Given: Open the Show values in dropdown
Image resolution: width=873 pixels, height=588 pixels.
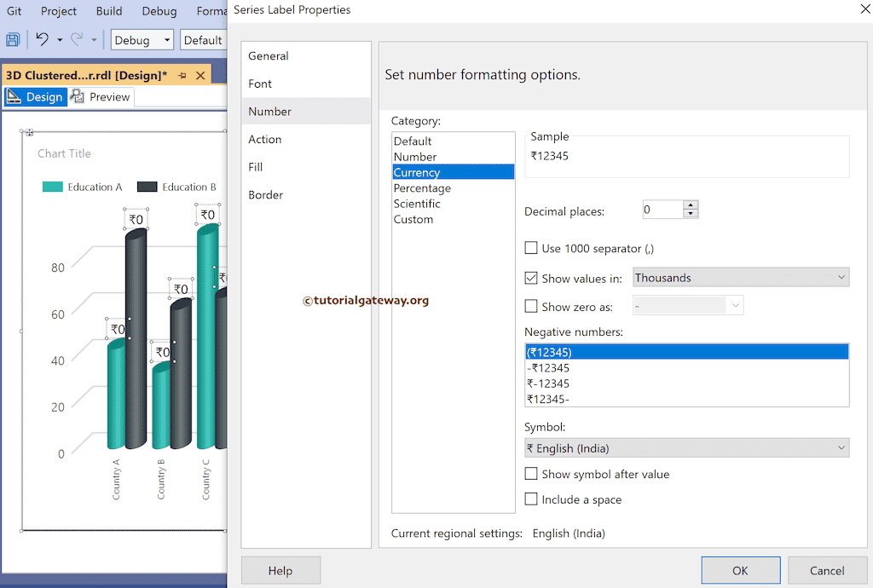Looking at the screenshot, I should (840, 276).
